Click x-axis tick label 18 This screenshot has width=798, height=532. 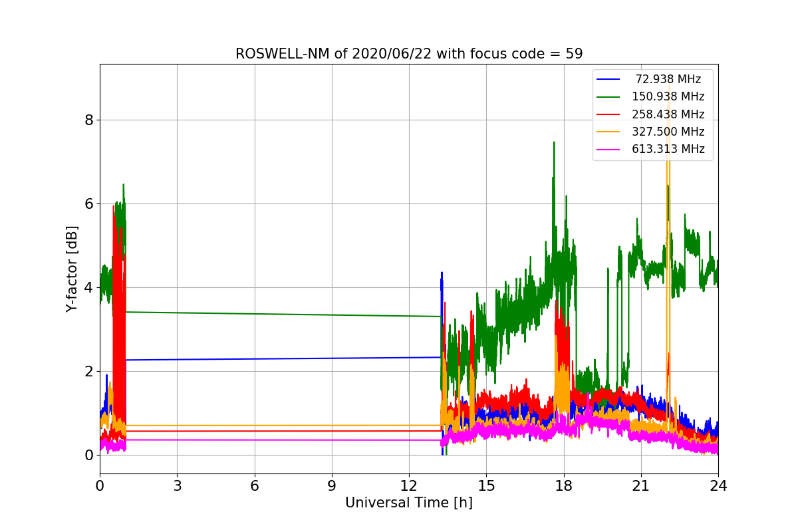563,485
